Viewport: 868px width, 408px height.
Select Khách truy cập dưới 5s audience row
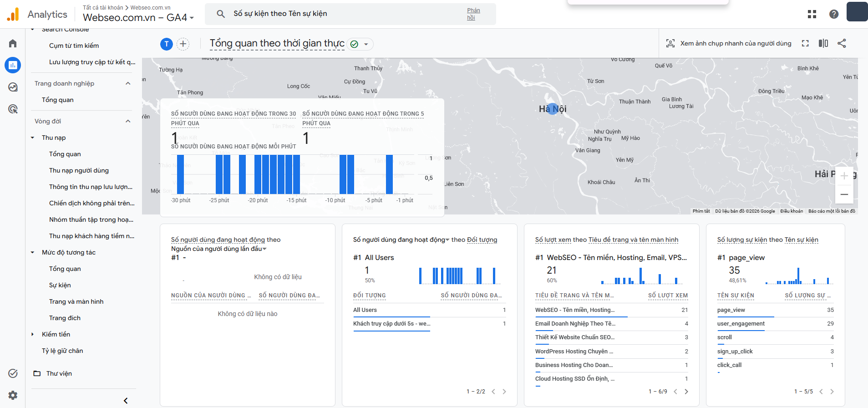[x=430, y=324]
